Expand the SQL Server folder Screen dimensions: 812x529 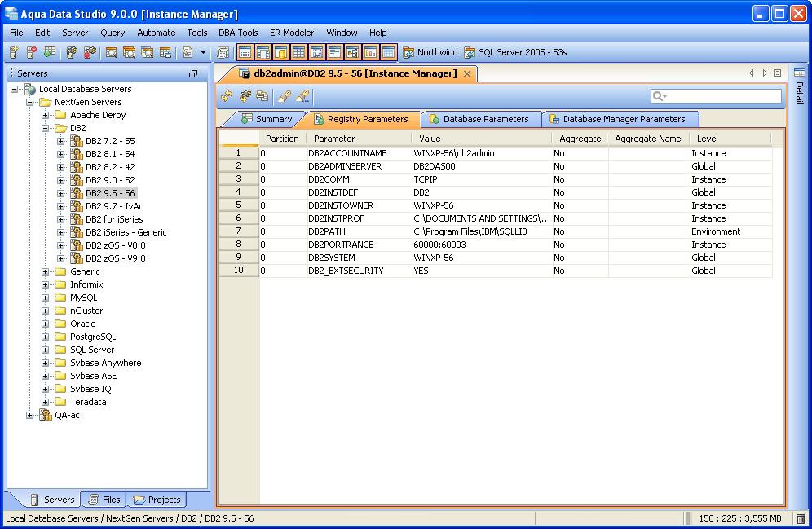pos(46,350)
